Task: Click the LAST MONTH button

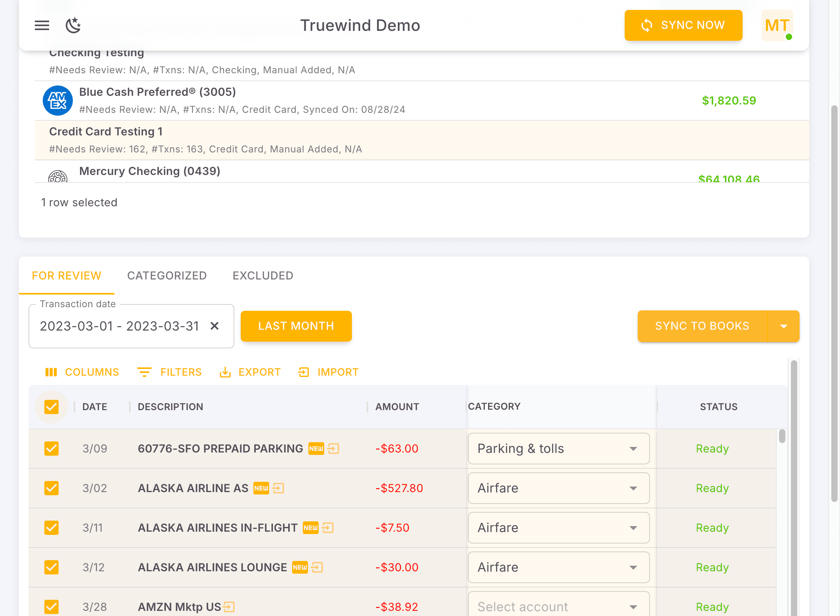Action: [296, 326]
